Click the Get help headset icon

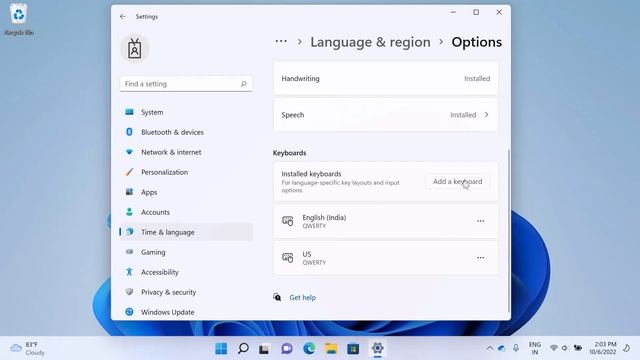click(277, 297)
